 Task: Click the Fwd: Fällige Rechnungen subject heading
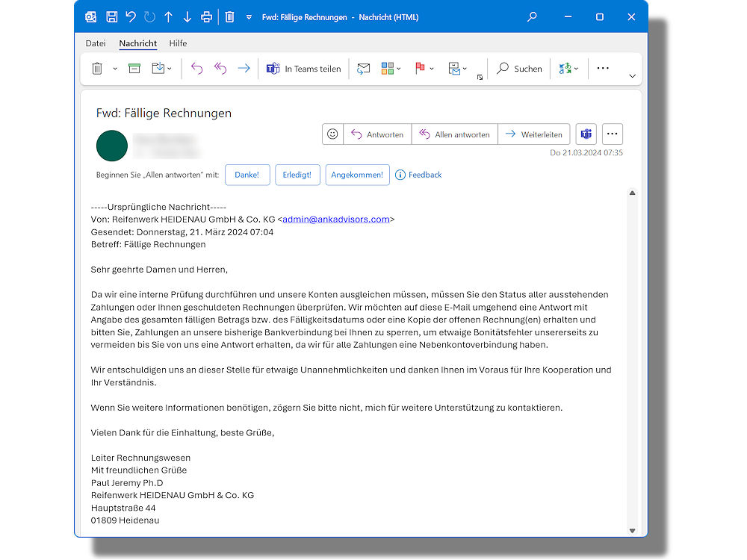coord(164,113)
